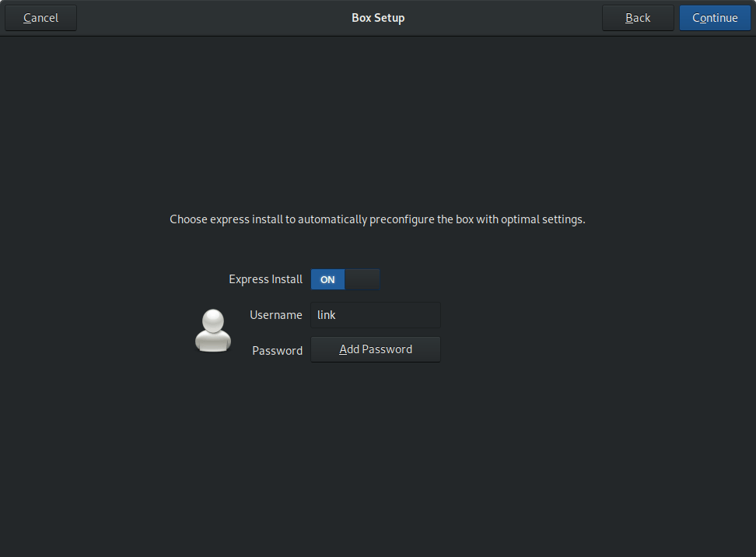Click the Box Setup window title
The width and height of the screenshot is (756, 557).
378,18
